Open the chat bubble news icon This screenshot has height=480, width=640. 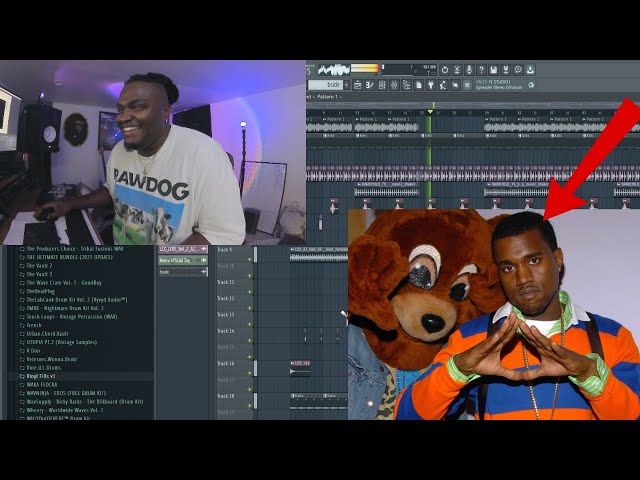518,70
